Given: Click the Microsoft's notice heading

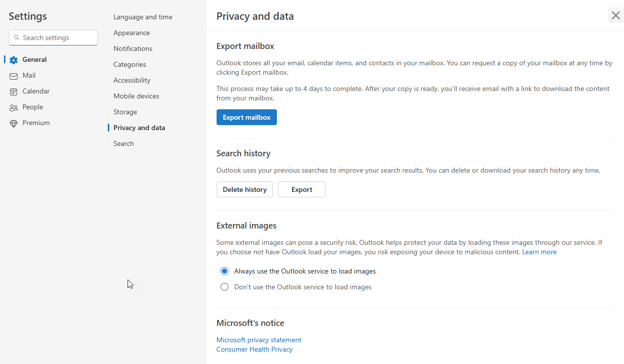Looking at the screenshot, I should coord(250,323).
